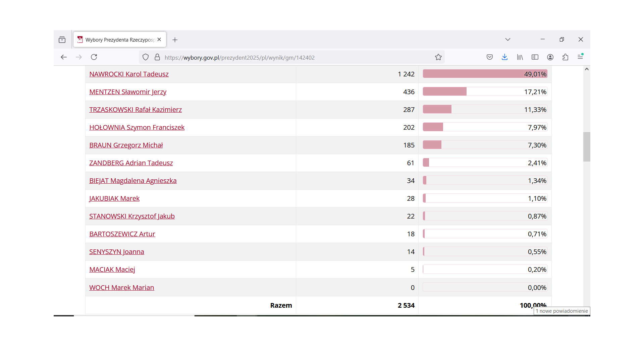644x362 pixels.
Task: Click the browser reload page icon
Action: tap(94, 57)
